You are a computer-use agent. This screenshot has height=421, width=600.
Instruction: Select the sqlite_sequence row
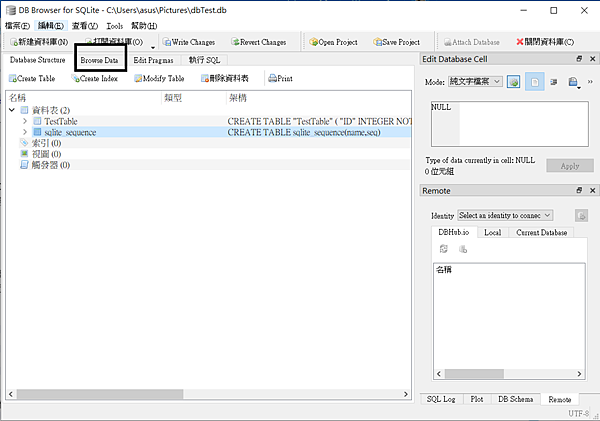pos(209,132)
